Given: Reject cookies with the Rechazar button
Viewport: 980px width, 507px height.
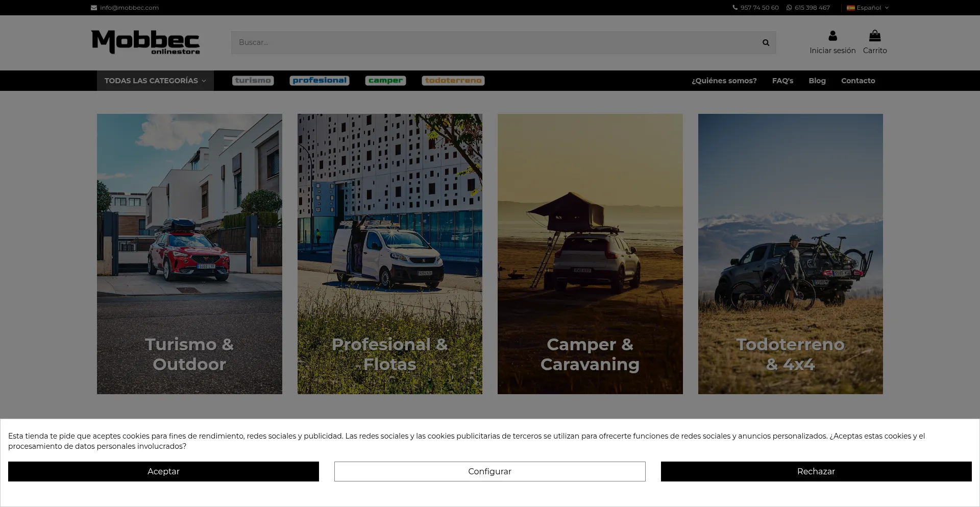Looking at the screenshot, I should click(816, 471).
